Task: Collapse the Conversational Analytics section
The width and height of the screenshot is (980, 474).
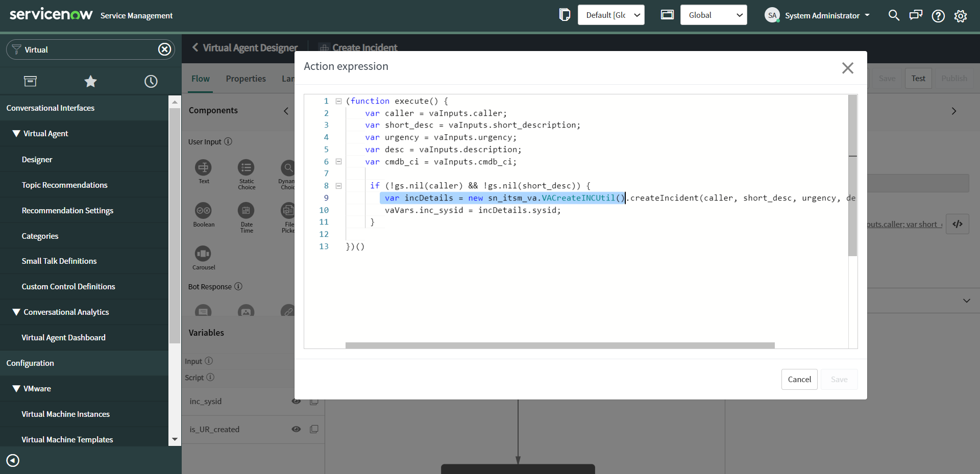Action: pyautogui.click(x=16, y=312)
